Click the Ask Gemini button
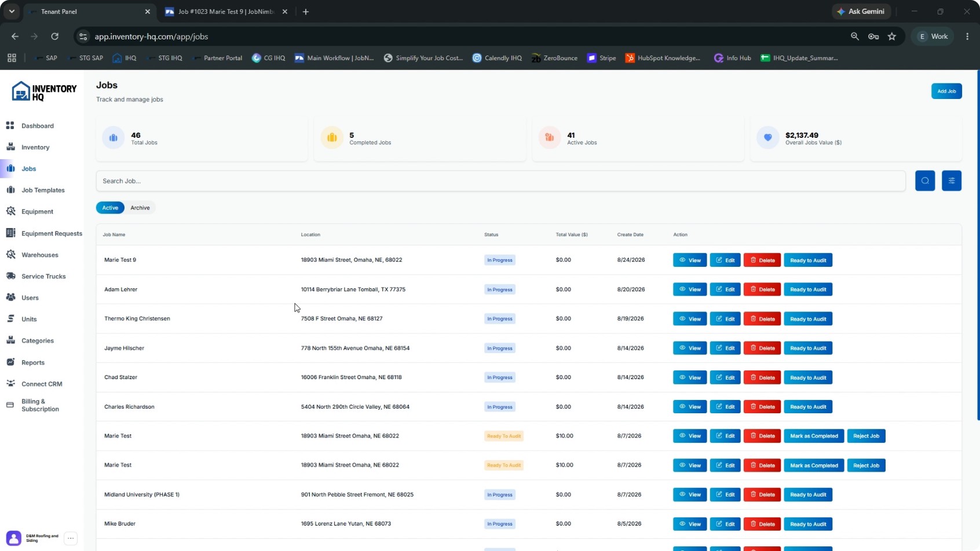This screenshot has width=980, height=551. pyautogui.click(x=861, y=12)
